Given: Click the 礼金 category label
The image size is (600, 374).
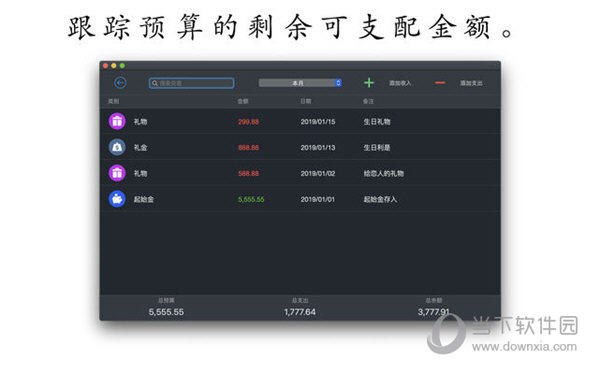Looking at the screenshot, I should (140, 148).
